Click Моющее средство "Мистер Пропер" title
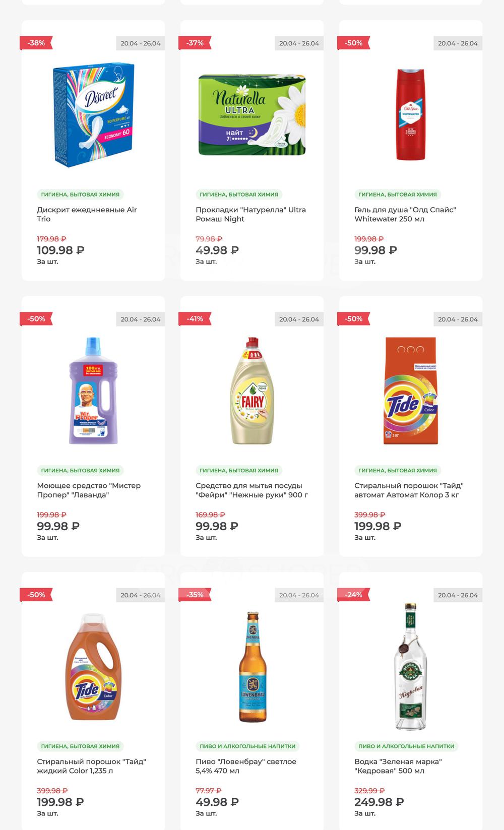 89,490
